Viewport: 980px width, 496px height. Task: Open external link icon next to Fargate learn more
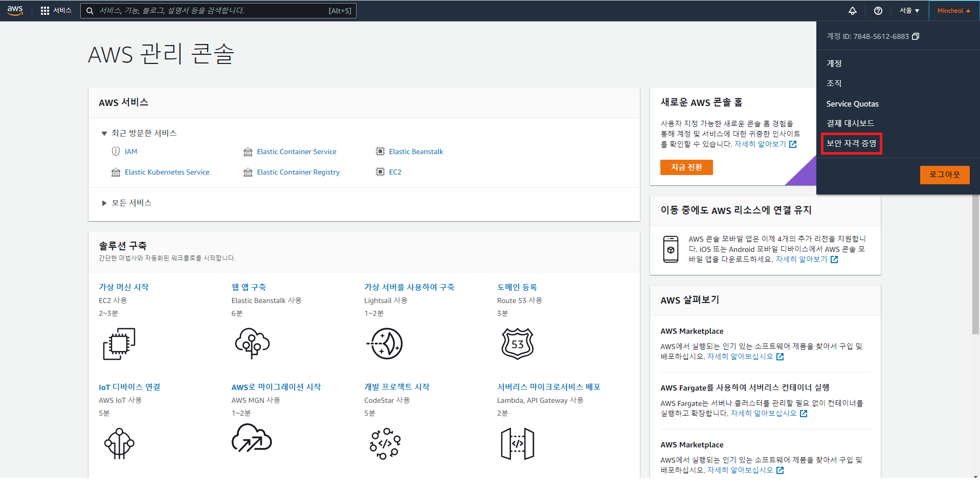(x=804, y=414)
